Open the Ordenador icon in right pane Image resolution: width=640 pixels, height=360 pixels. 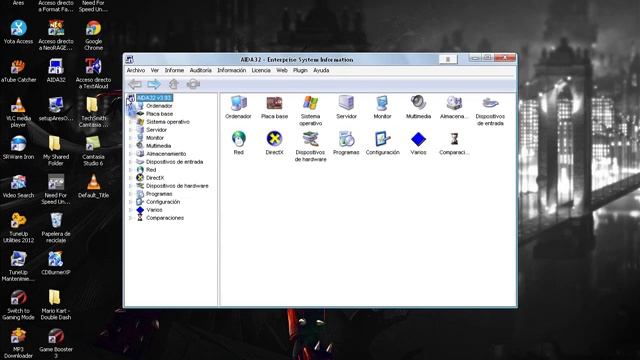tap(238, 103)
